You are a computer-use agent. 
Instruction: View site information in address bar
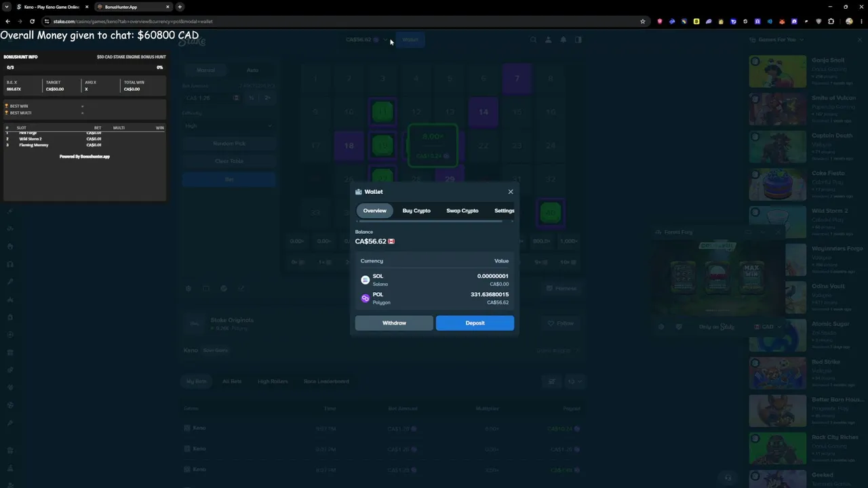point(46,21)
